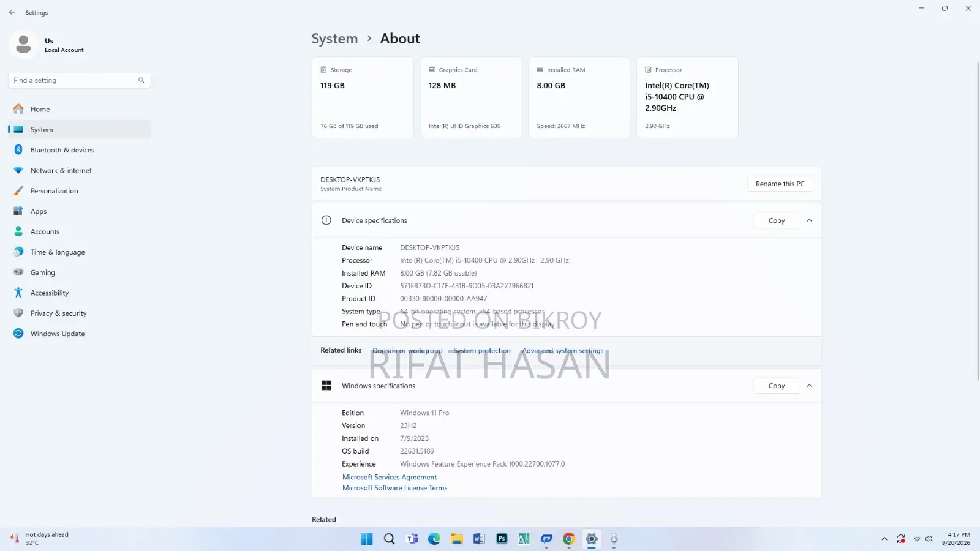The image size is (980, 551).
Task: Click the Windows Update refresh icon in sidebar
Action: pyautogui.click(x=18, y=334)
